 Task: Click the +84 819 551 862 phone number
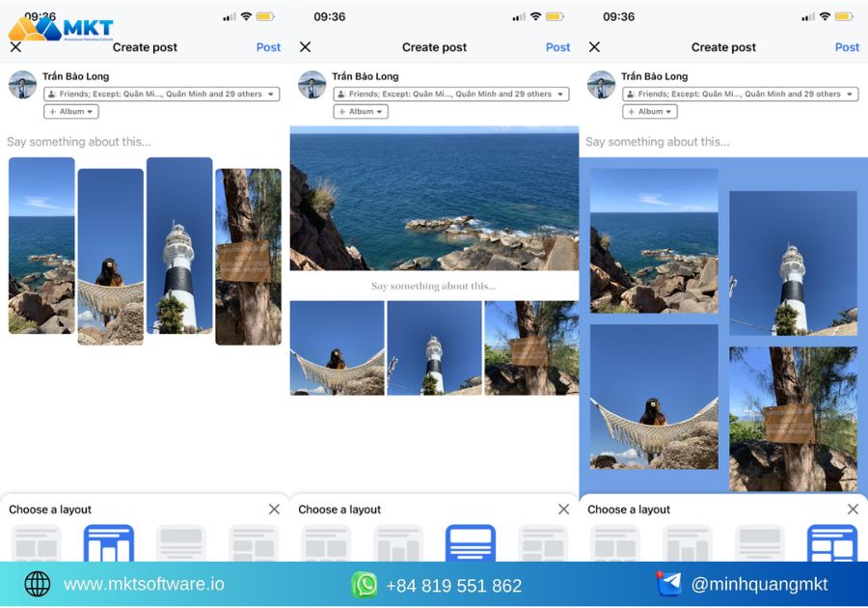[454, 585]
